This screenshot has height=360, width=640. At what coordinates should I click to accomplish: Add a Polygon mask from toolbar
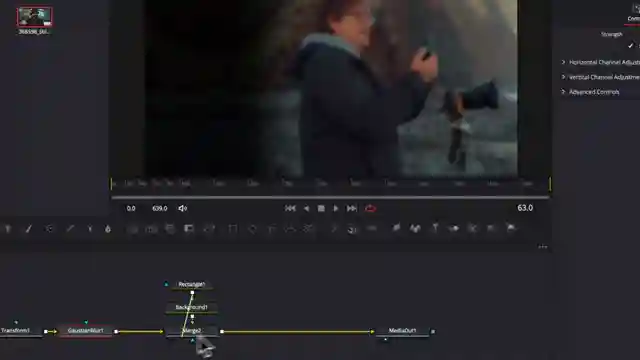click(271, 229)
